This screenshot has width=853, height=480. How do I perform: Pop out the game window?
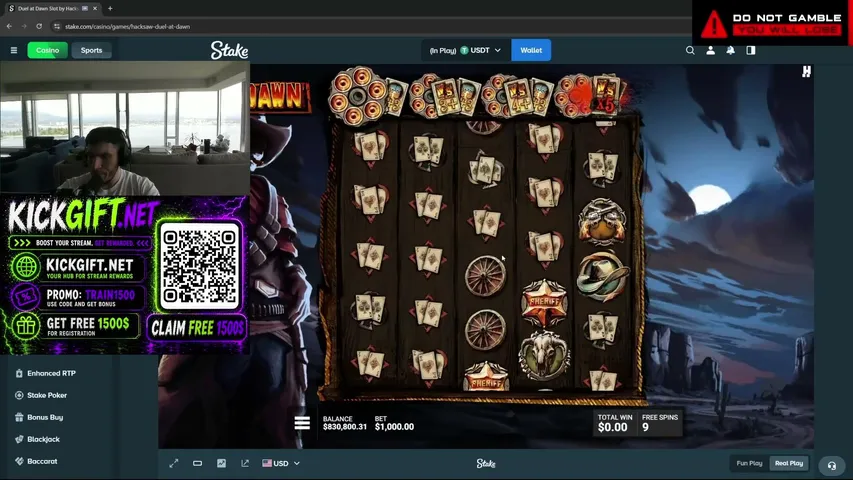point(245,463)
